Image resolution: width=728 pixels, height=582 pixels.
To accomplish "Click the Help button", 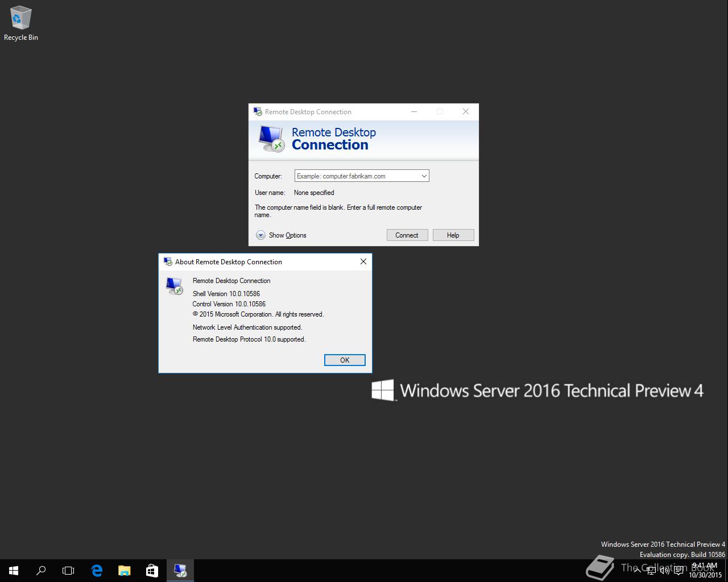I will [453, 235].
